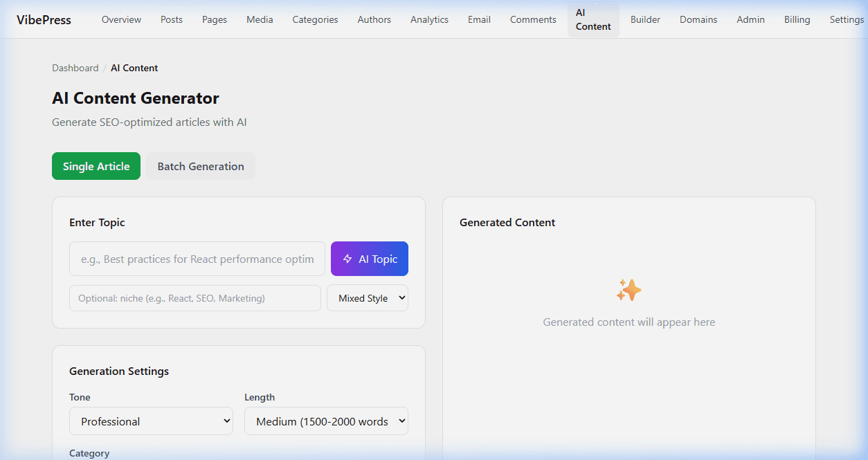Go to the Analytics page
The image size is (868, 460).
pyautogui.click(x=429, y=19)
